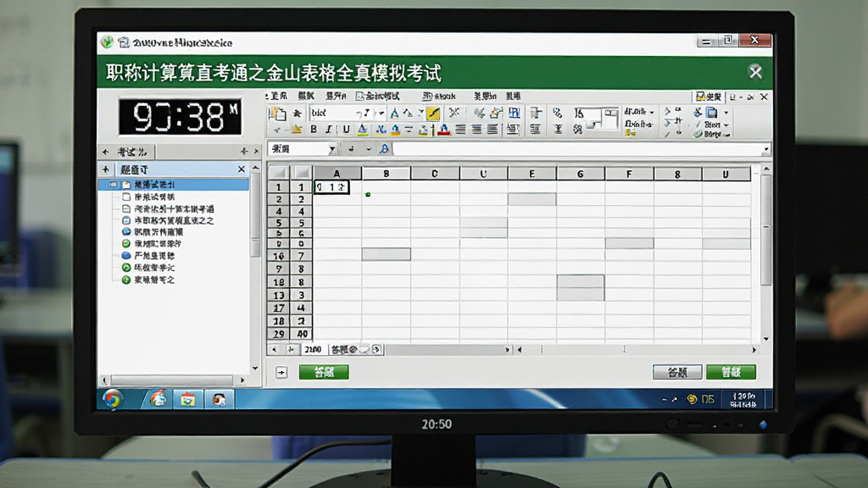Open the name box dropdown arrow

331,149
